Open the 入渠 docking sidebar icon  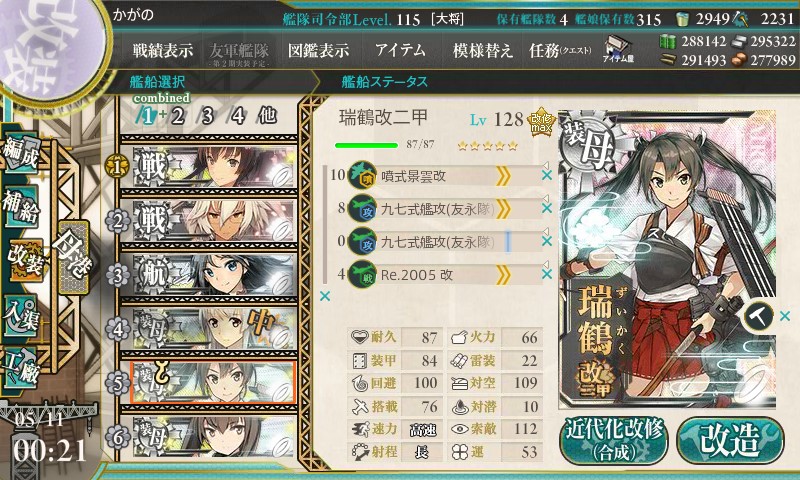pyautogui.click(x=22, y=315)
